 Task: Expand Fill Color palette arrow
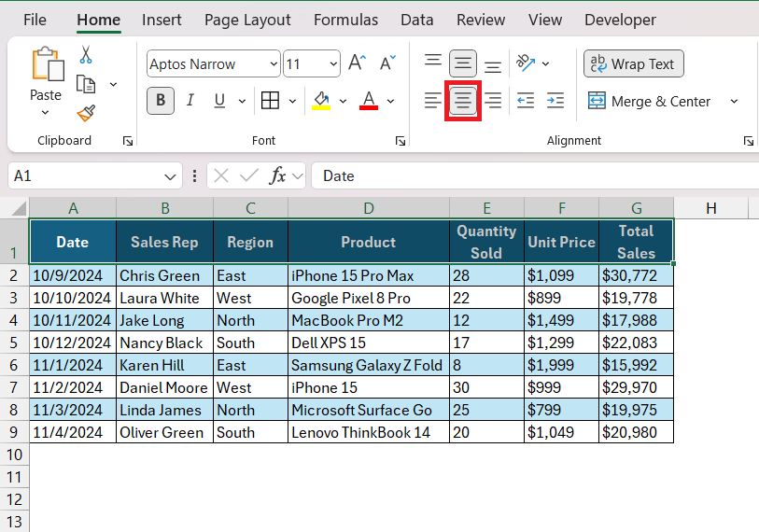tap(343, 101)
